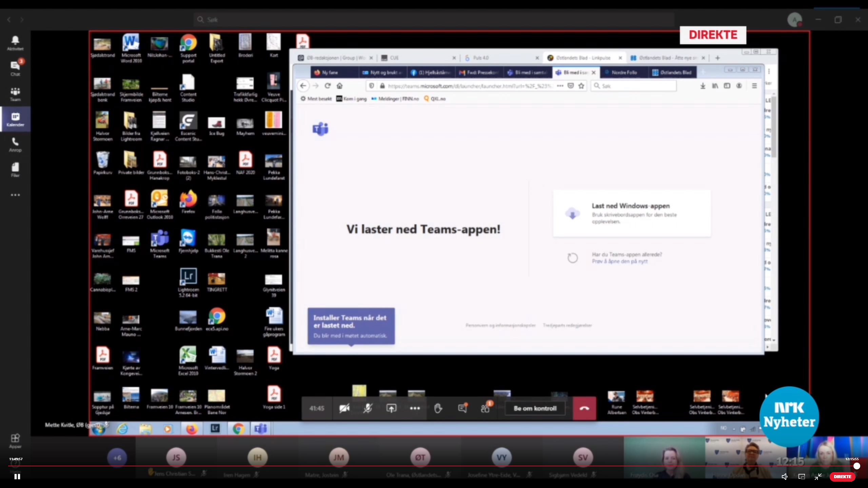Show meeting chat from meeting toolbar
This screenshot has height=488, width=868.
click(462, 408)
